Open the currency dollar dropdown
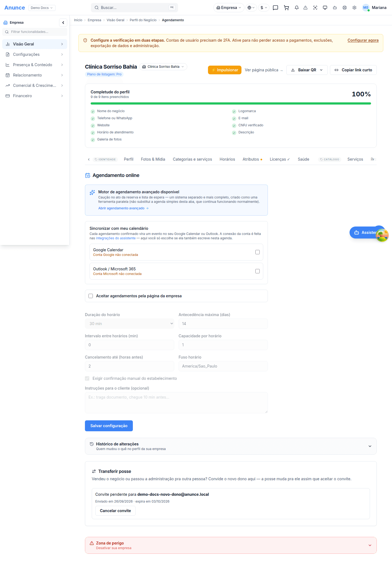 click(264, 8)
